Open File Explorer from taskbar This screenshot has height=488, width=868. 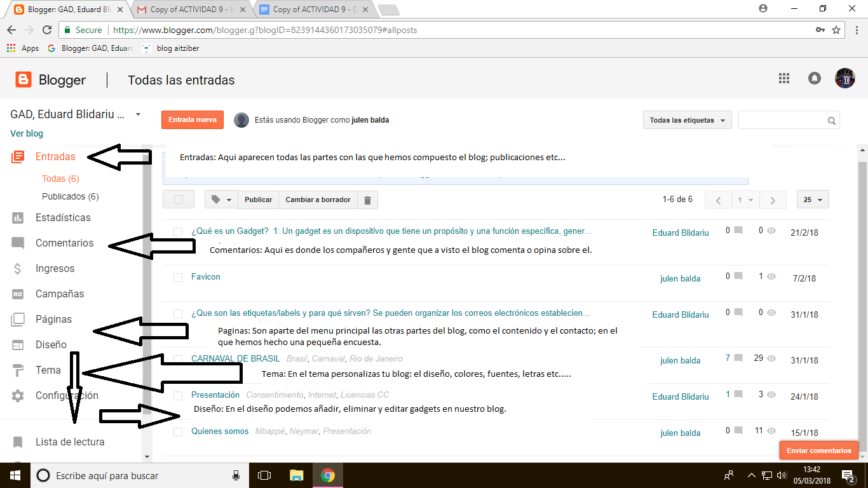click(297, 475)
